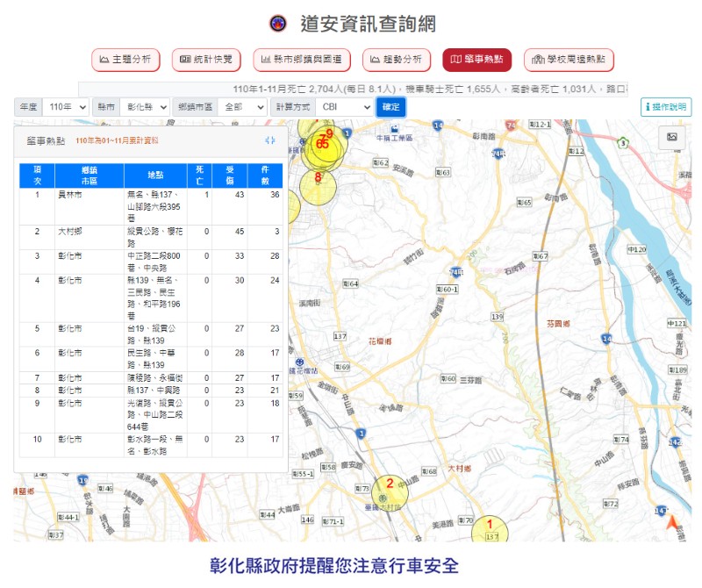
Task: Click the orange north arrow compass icon
Action: coord(673,525)
